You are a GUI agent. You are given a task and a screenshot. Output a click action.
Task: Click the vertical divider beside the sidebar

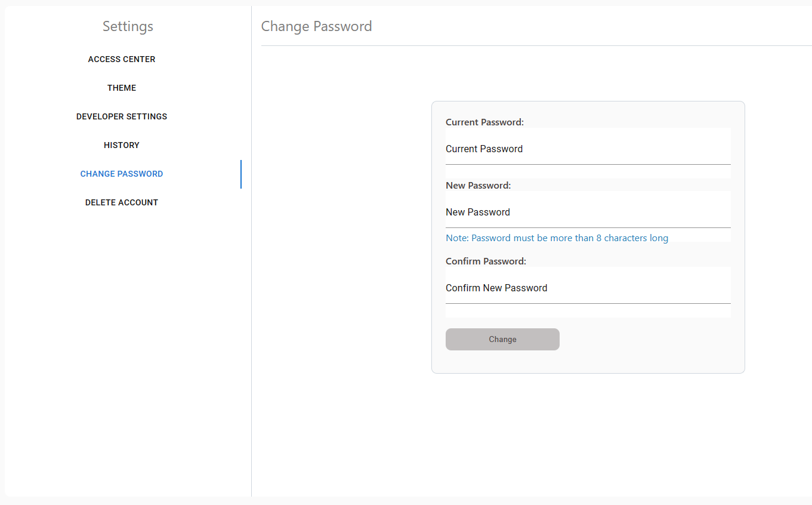(251, 251)
